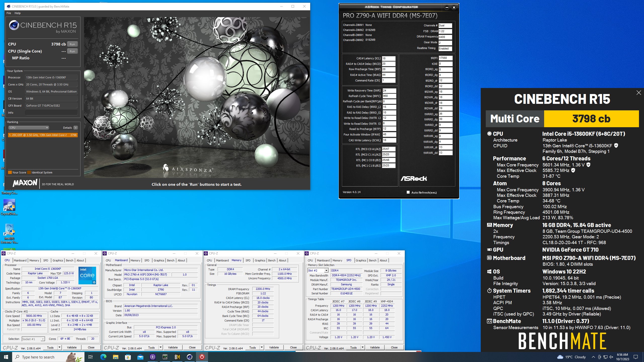
Task: Open Tools dropdown arrow in the CPU-Z Mainboard window
Action: 160,347
